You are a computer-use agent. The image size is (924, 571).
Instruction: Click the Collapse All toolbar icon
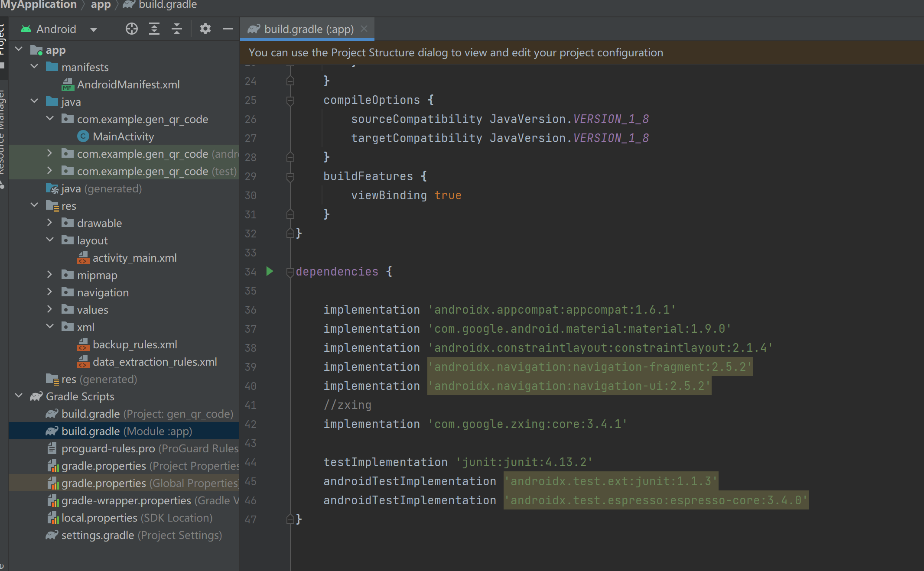[177, 29]
